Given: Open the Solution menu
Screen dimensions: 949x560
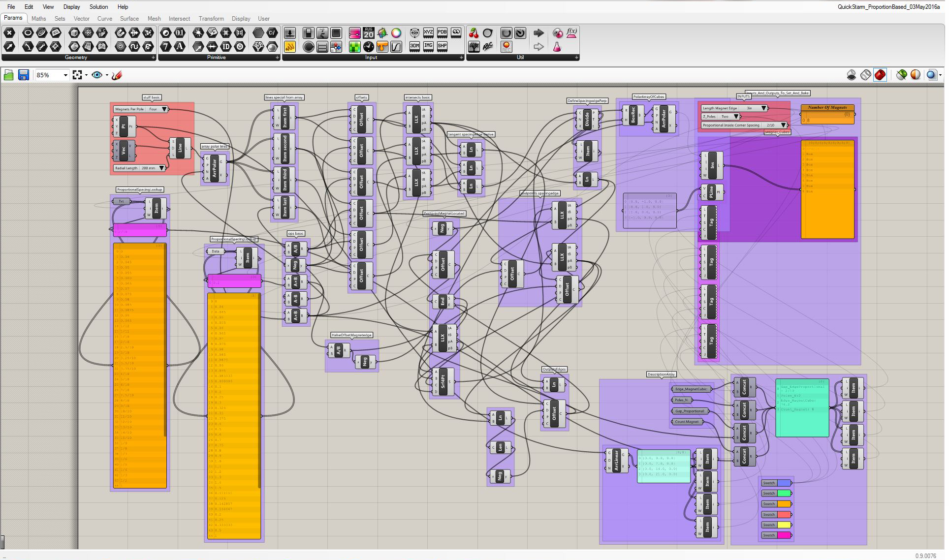Looking at the screenshot, I should click(98, 7).
